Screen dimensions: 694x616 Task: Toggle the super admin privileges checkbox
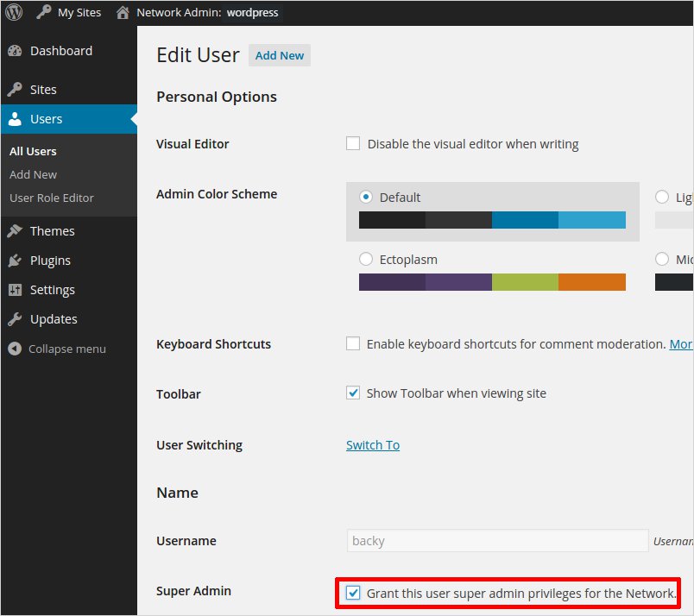pos(353,593)
